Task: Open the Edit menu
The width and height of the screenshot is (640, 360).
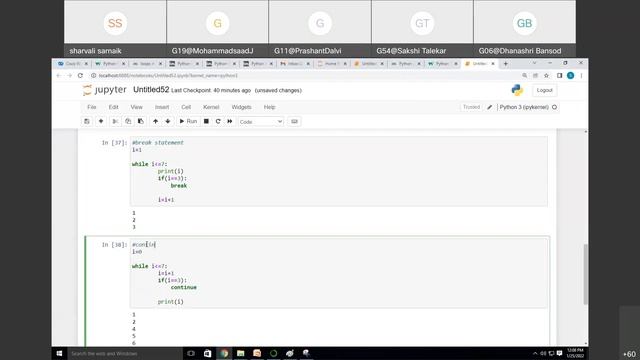Action: pos(113,107)
